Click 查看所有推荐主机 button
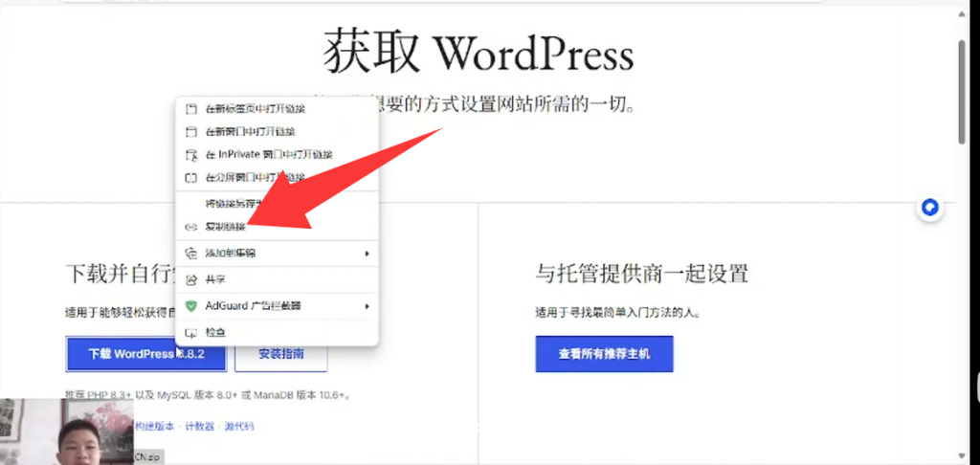980x465 pixels. (605, 354)
